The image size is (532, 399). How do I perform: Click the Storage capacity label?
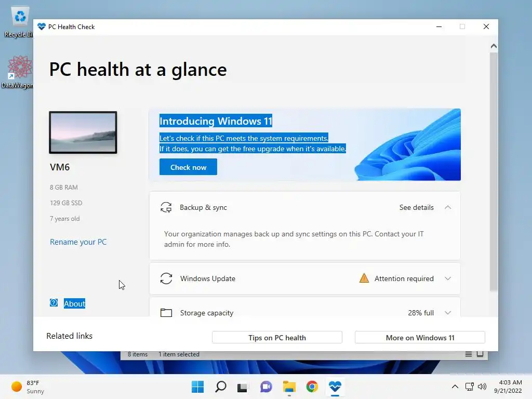(207, 312)
